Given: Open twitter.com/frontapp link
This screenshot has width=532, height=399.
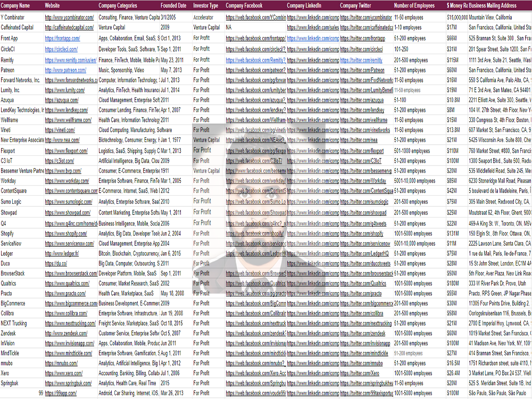Looking at the screenshot, I should (x=362, y=39).
